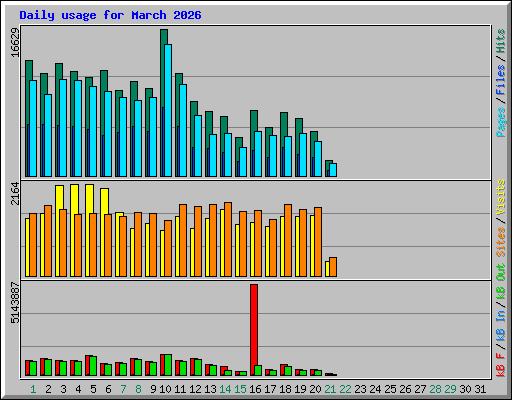This screenshot has width=512, height=400.
Task: Click the 5143887 KB axis value
Action: coord(15,303)
